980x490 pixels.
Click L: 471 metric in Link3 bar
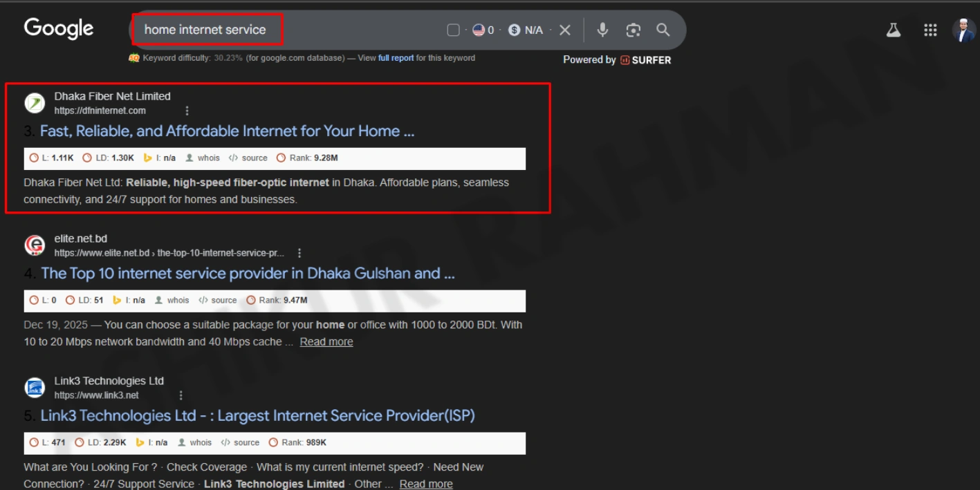click(48, 443)
